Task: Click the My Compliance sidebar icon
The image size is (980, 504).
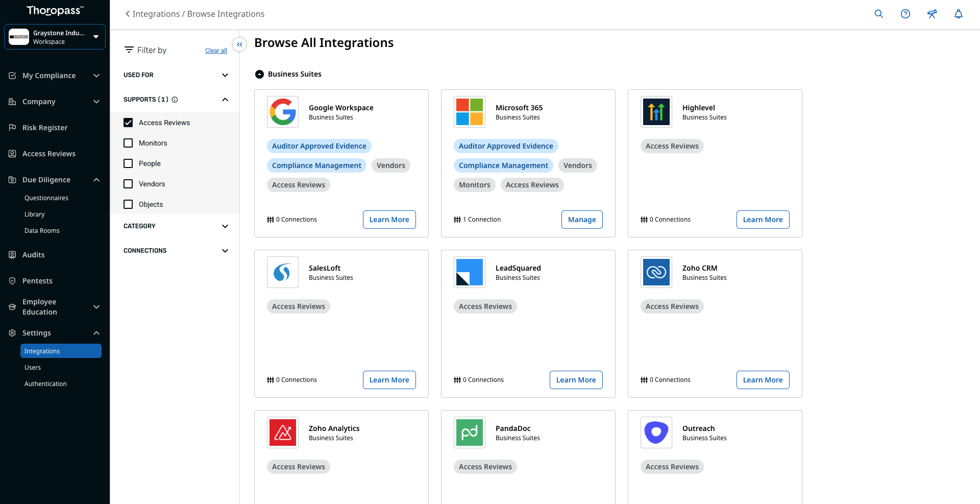Action: tap(12, 76)
